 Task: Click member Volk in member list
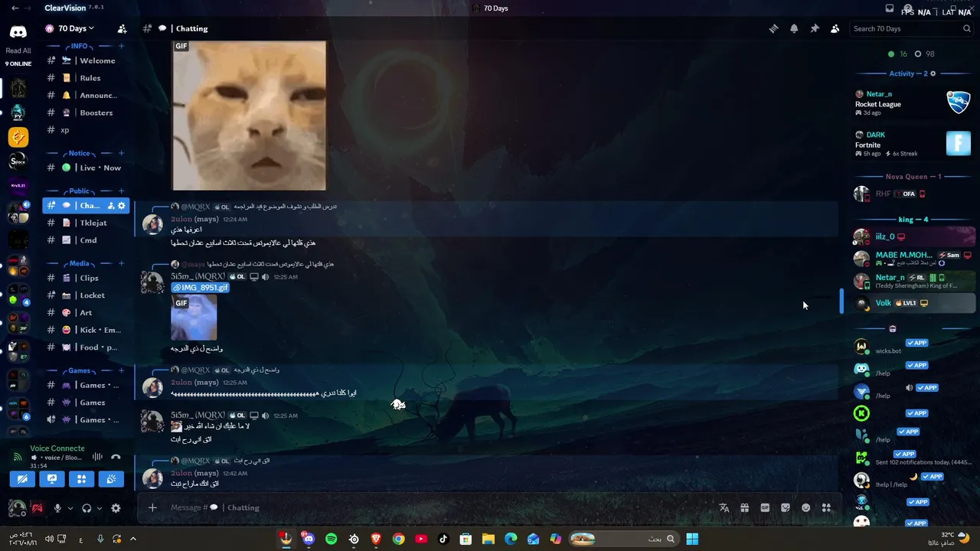coord(914,303)
